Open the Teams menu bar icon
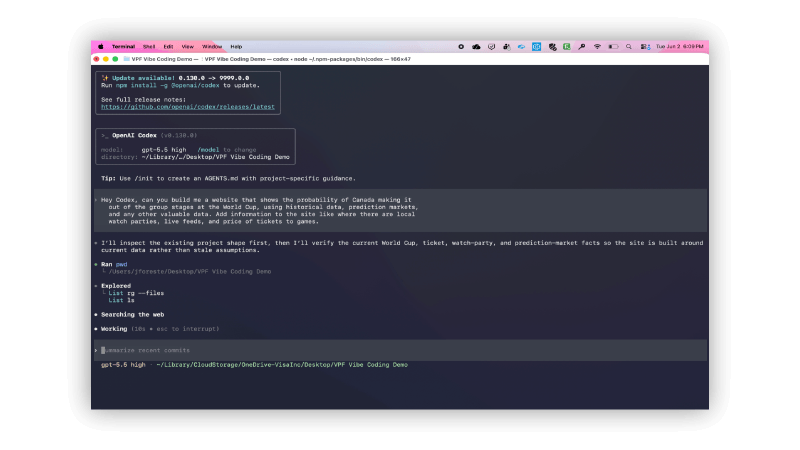800x450 pixels. tap(507, 46)
